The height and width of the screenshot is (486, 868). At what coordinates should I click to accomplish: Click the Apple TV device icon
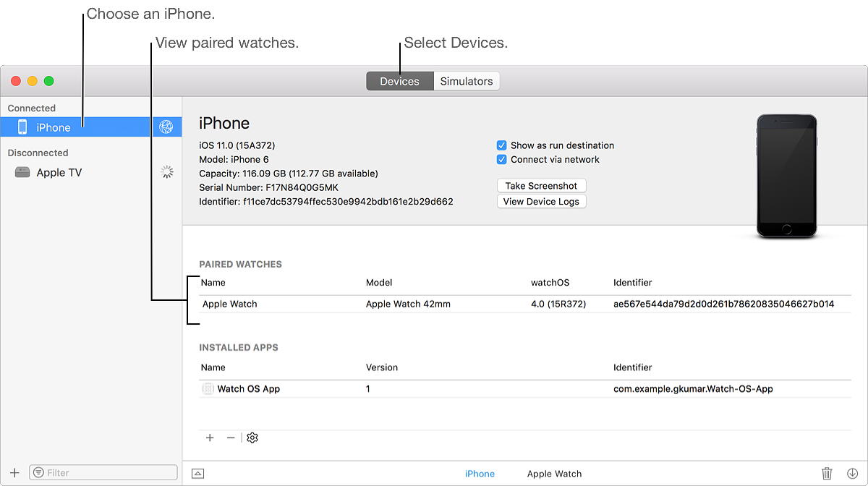(22, 172)
